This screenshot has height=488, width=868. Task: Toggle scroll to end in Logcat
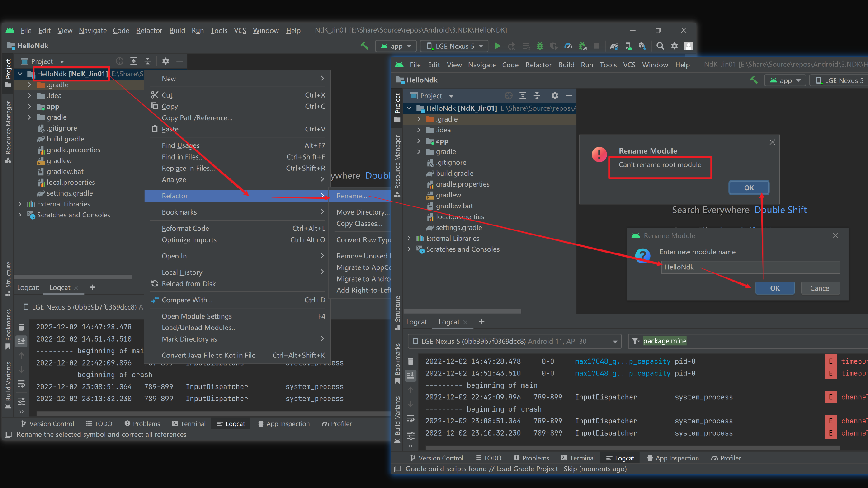(21, 341)
